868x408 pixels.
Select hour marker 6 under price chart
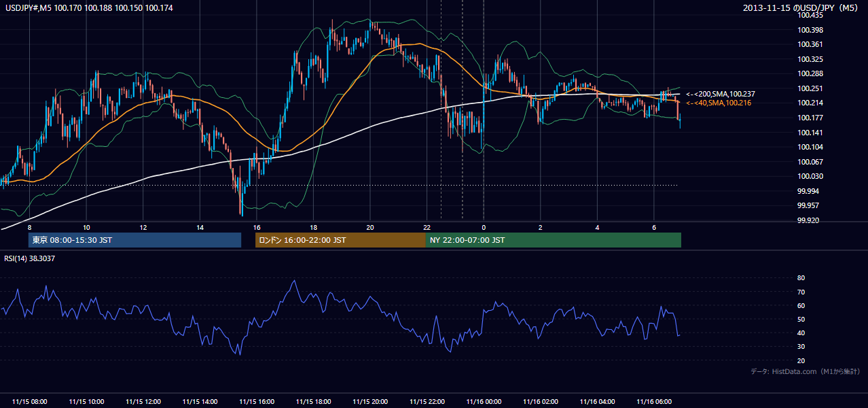pyautogui.click(x=653, y=227)
